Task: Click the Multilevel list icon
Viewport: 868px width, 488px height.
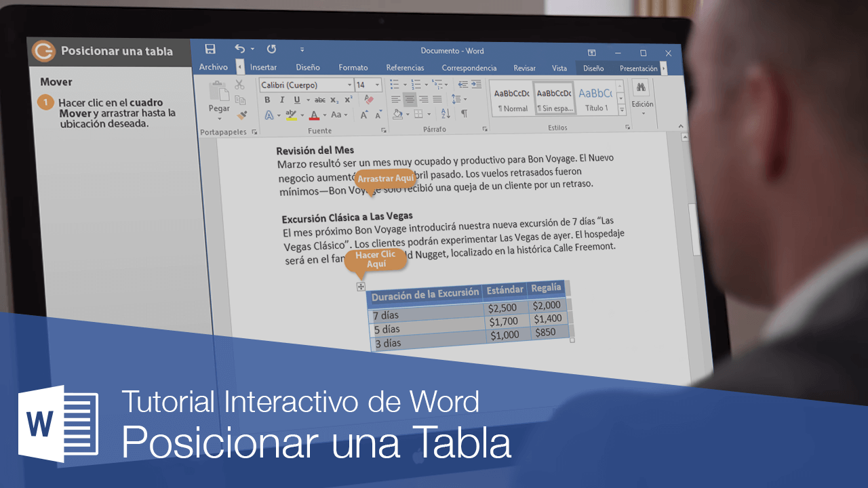Action: (x=437, y=85)
